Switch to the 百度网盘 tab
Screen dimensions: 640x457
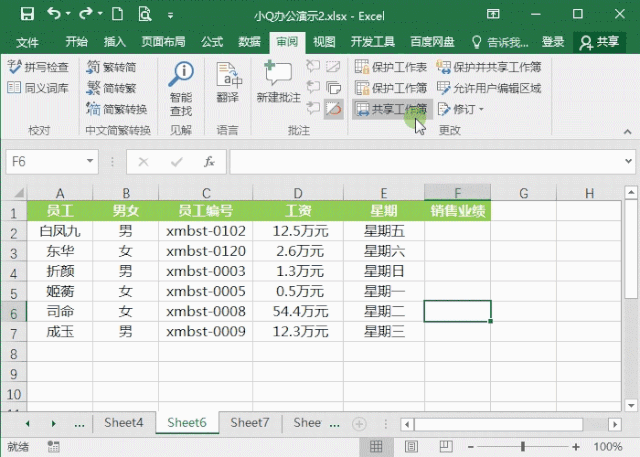(432, 42)
